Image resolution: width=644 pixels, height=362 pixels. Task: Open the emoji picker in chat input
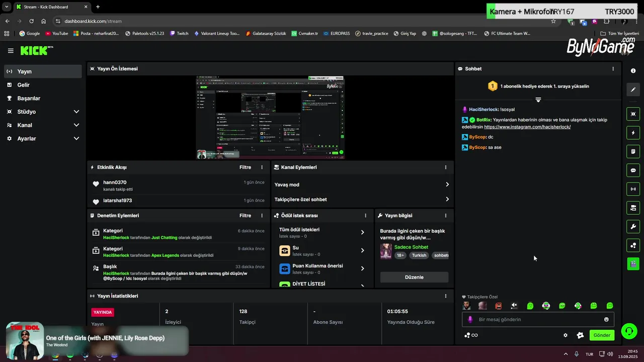coord(606,319)
